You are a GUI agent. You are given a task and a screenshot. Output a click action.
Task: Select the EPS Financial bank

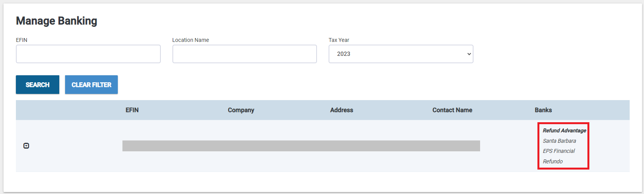pos(559,151)
